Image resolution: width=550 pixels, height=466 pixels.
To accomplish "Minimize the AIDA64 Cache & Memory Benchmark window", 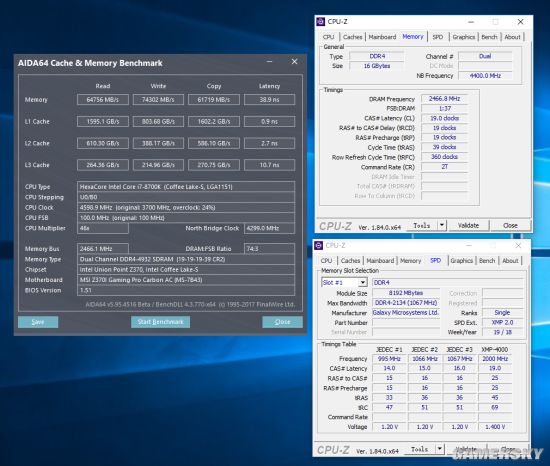I will pyautogui.click(x=269, y=62).
